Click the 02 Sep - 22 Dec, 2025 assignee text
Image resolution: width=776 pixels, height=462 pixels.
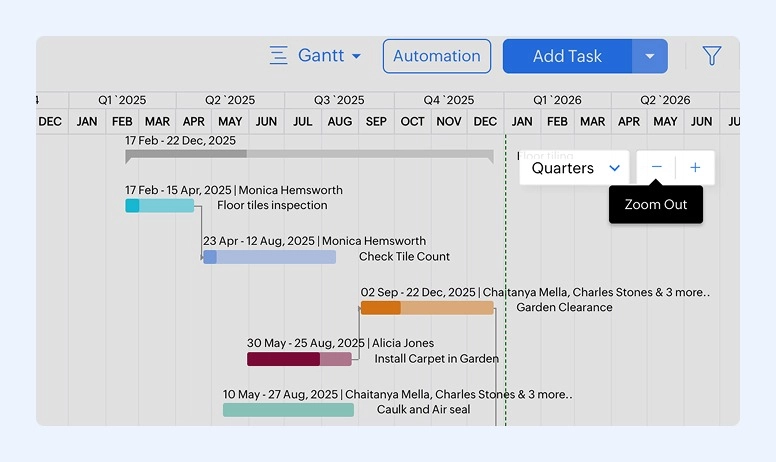(x=535, y=292)
